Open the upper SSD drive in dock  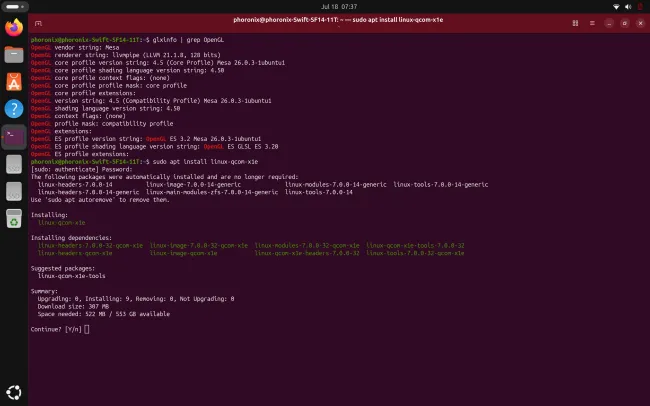(14, 164)
